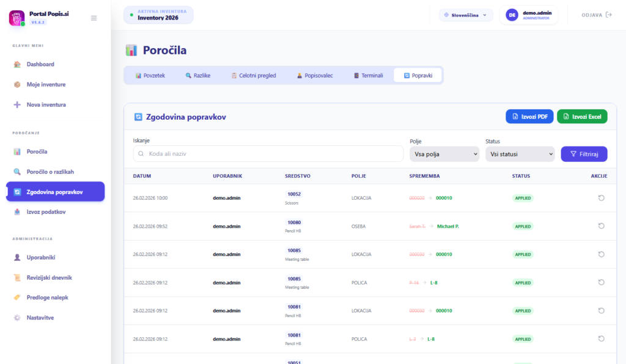Expand the Status 'Vsi statusi' dropdown
The height and width of the screenshot is (364, 626).
pos(520,155)
